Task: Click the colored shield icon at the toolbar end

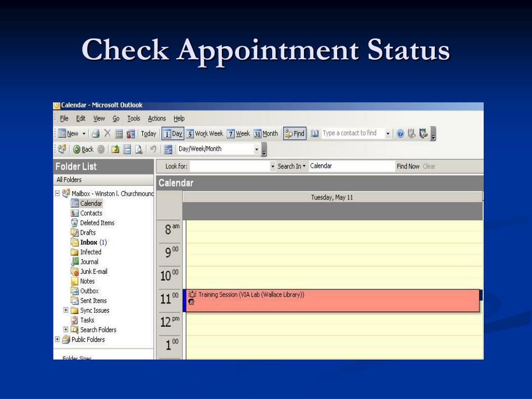Action: 423,134
